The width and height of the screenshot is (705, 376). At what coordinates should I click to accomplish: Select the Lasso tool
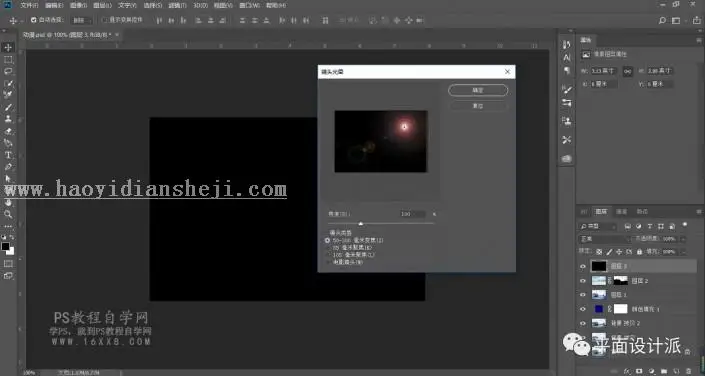coord(8,71)
